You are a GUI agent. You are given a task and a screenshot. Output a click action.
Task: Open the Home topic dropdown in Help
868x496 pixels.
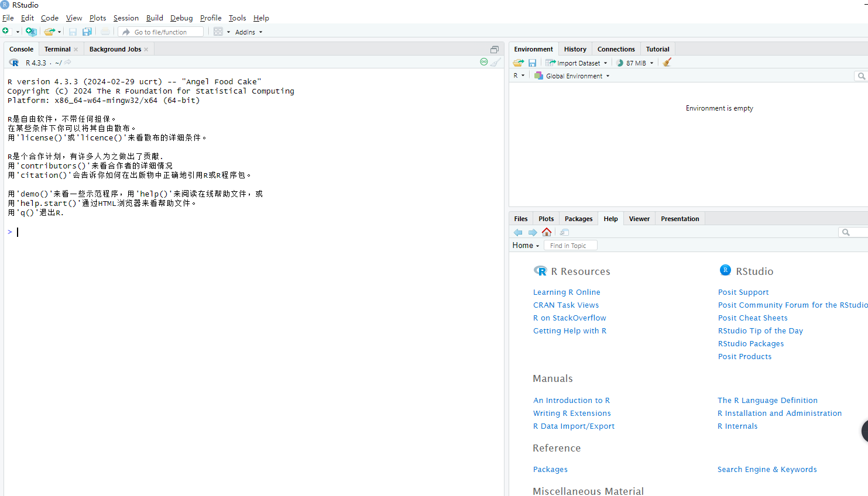pyautogui.click(x=526, y=246)
